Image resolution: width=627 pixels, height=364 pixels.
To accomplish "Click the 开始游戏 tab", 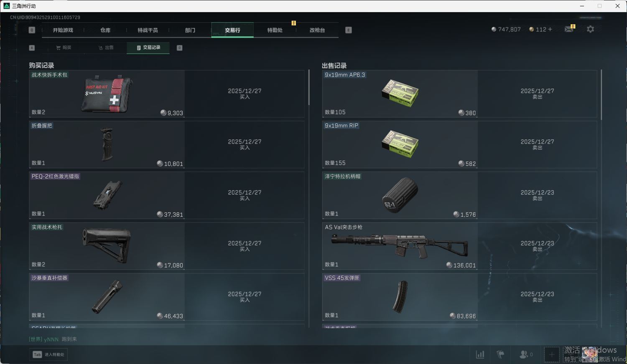I will click(x=63, y=30).
